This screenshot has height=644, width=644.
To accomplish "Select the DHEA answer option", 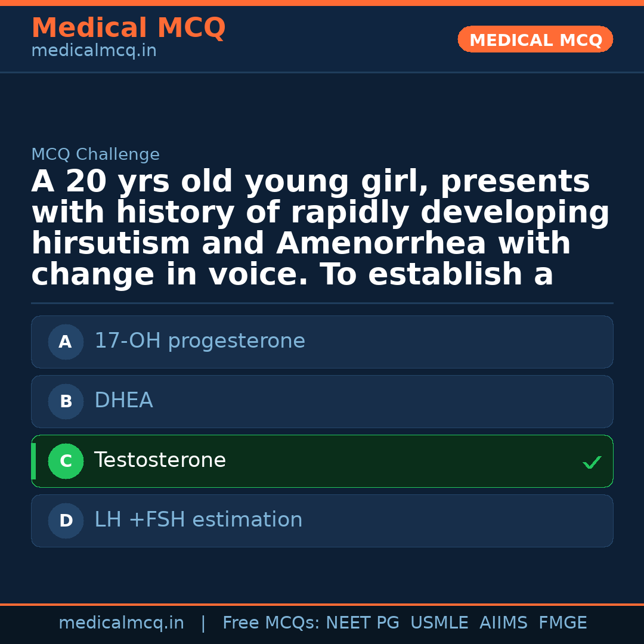I will (x=123, y=401).
